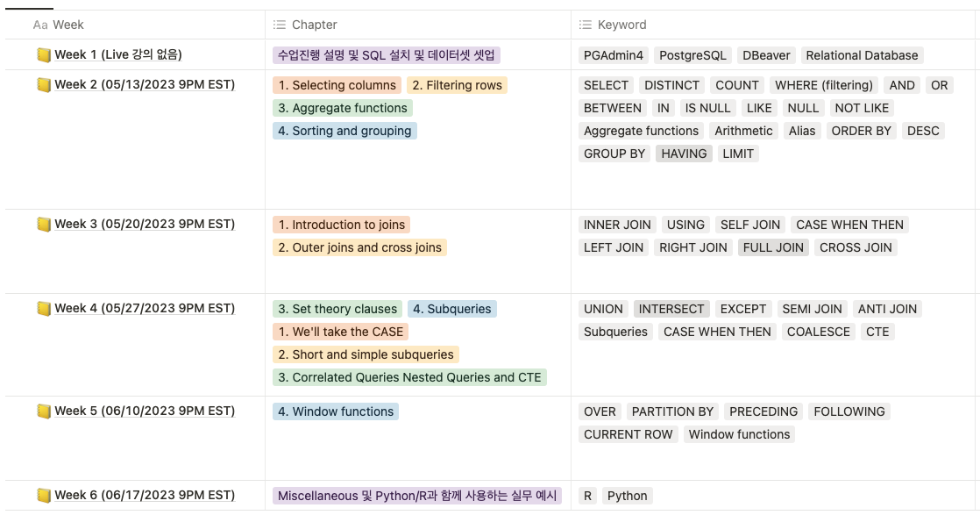Click the Week 2 notebook icon
The image size is (980, 515).
click(43, 85)
